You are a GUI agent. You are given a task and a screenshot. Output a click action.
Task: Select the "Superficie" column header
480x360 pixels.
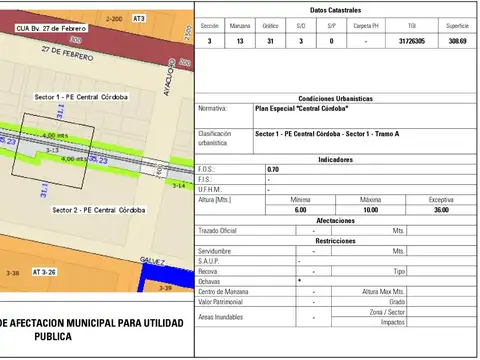pyautogui.click(x=457, y=26)
